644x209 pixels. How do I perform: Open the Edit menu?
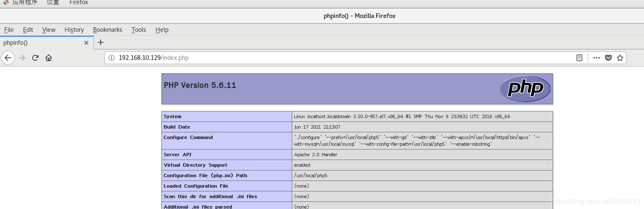click(28, 30)
